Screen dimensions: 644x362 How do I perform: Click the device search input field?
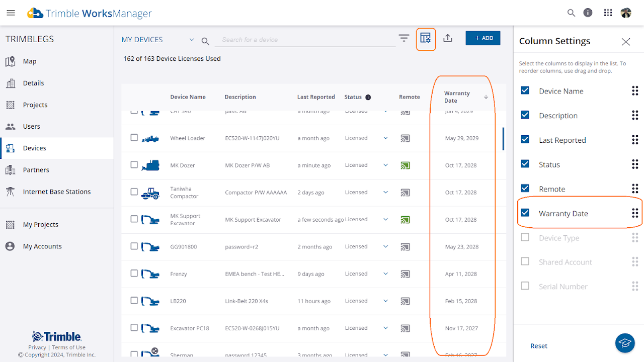305,40
